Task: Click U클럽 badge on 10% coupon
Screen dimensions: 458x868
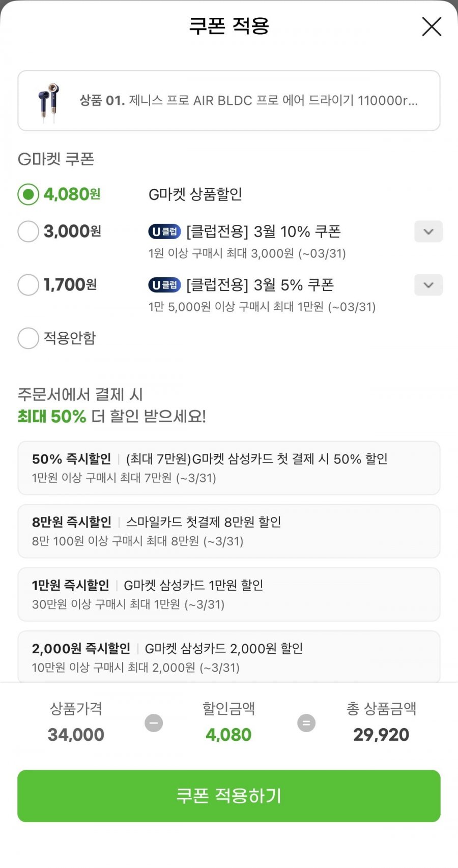Action: (x=164, y=232)
